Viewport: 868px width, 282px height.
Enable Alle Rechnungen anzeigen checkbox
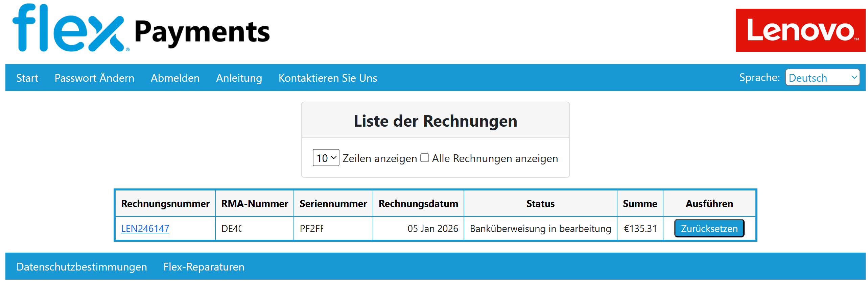click(x=424, y=158)
